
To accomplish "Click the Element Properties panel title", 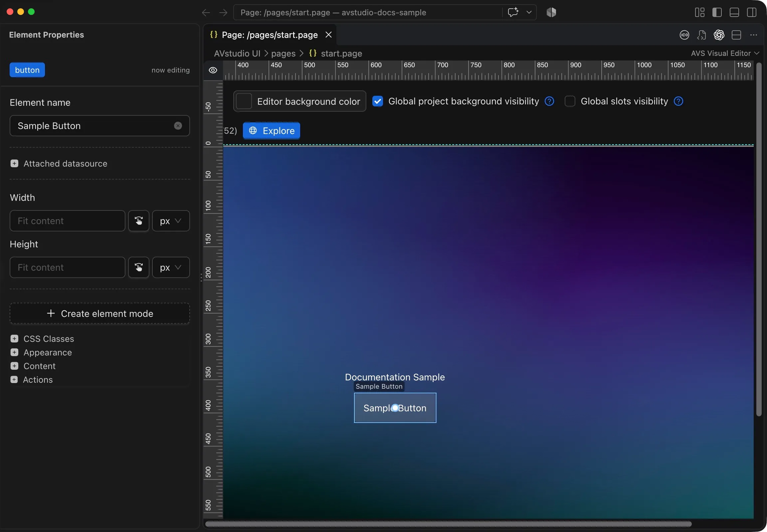I will (x=46, y=35).
